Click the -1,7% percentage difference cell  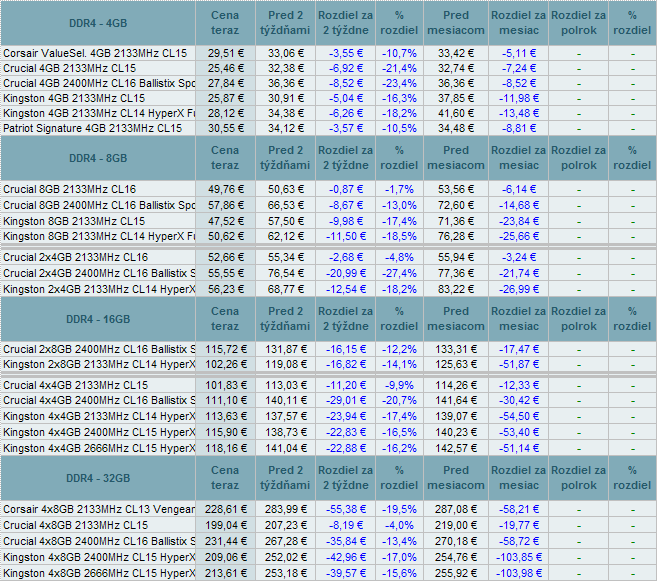click(399, 189)
